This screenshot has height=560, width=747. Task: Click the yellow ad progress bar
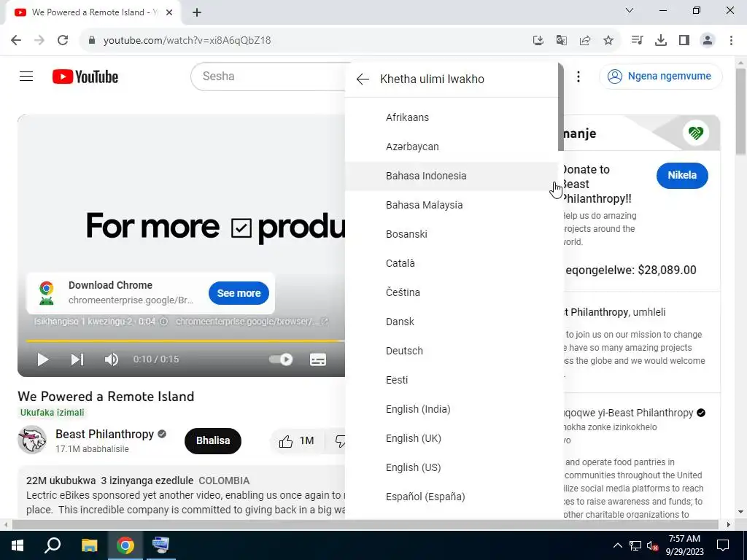coord(185,341)
